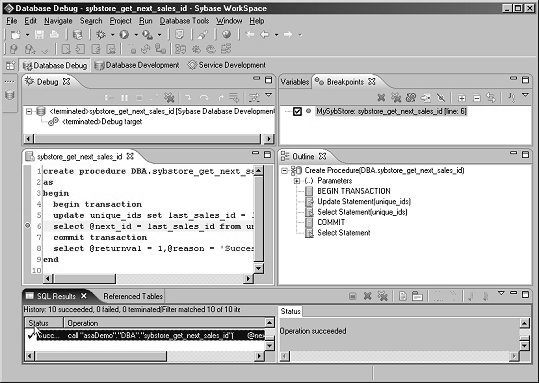Click the Status tab in results pane
539x383 pixels.
[290, 311]
